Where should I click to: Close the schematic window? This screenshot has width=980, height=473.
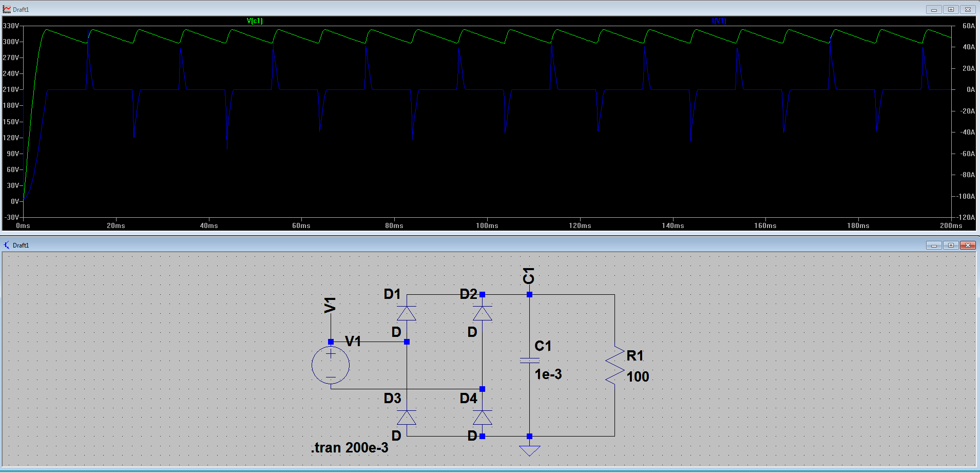[968, 245]
